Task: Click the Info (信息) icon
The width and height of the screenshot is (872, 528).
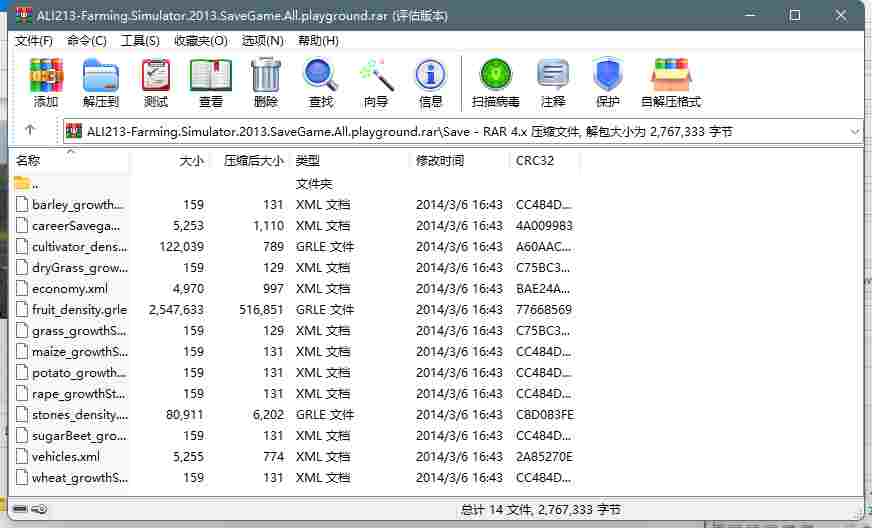Action: click(430, 76)
